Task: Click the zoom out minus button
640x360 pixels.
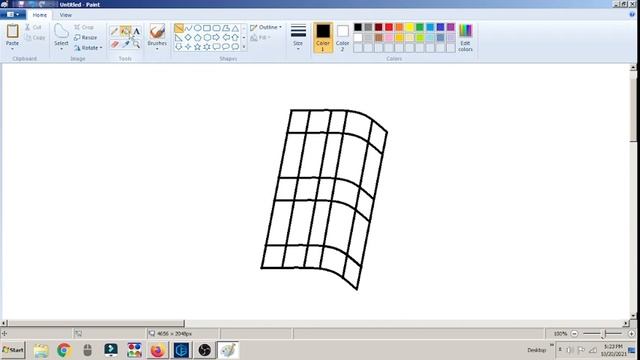Action: [574, 334]
